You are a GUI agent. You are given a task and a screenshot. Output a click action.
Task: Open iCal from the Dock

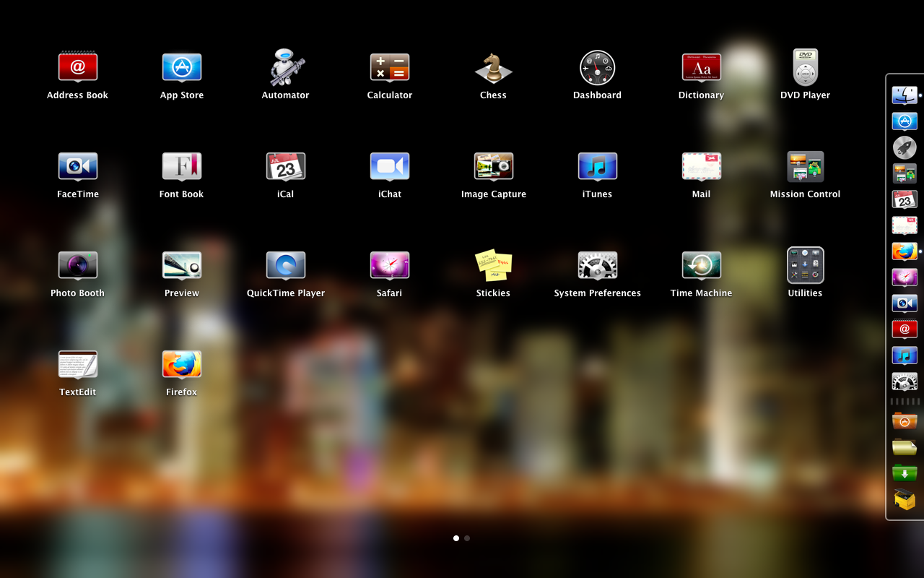[905, 199]
